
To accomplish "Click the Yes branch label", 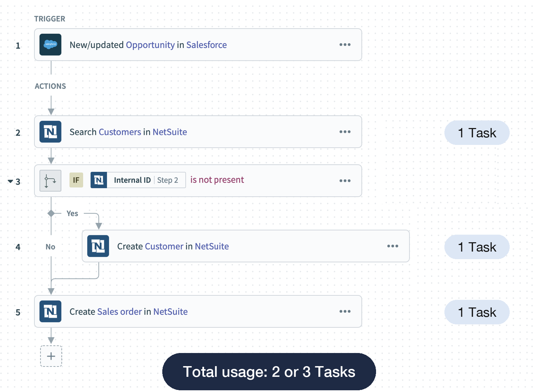I will coord(72,214).
